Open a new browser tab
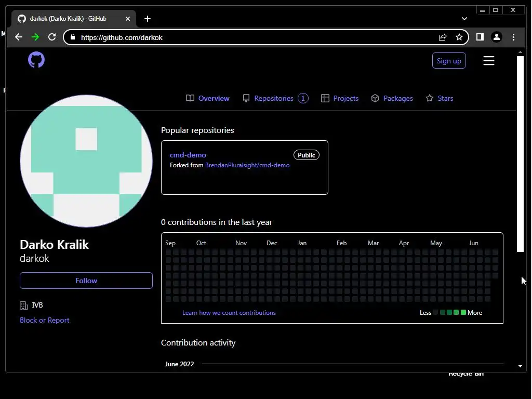The height and width of the screenshot is (399, 532). tap(147, 19)
